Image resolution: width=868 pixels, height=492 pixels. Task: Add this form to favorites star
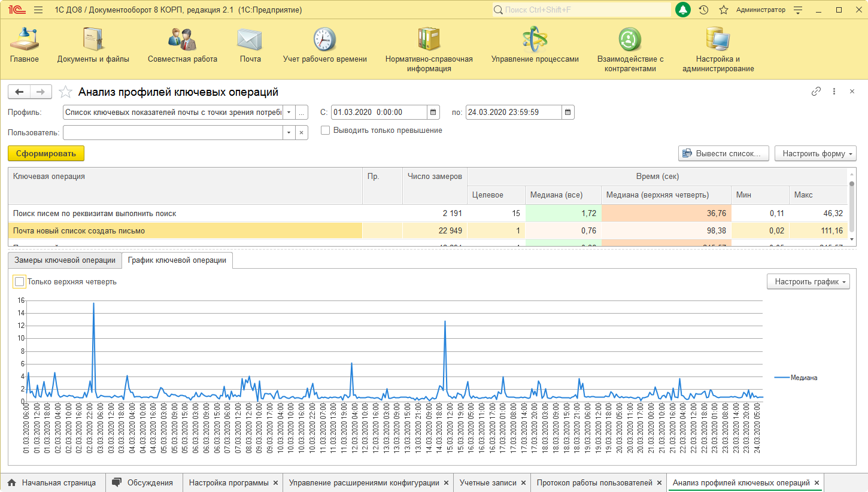point(65,92)
